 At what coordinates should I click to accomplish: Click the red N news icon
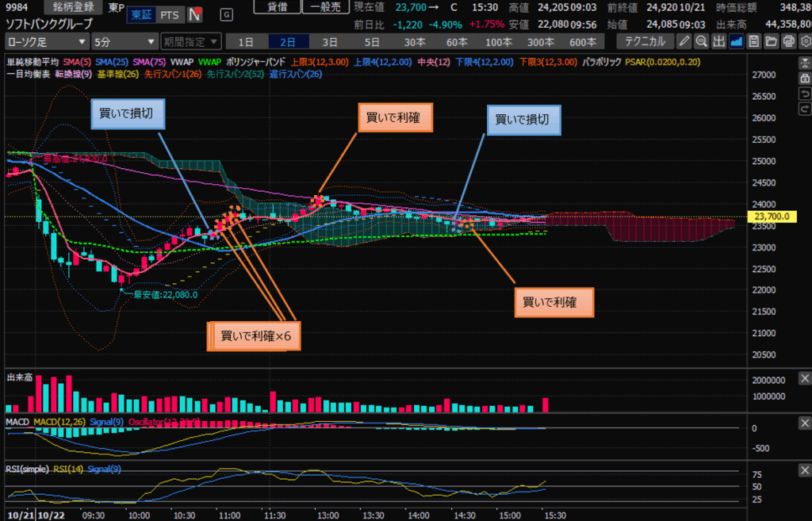tap(193, 14)
